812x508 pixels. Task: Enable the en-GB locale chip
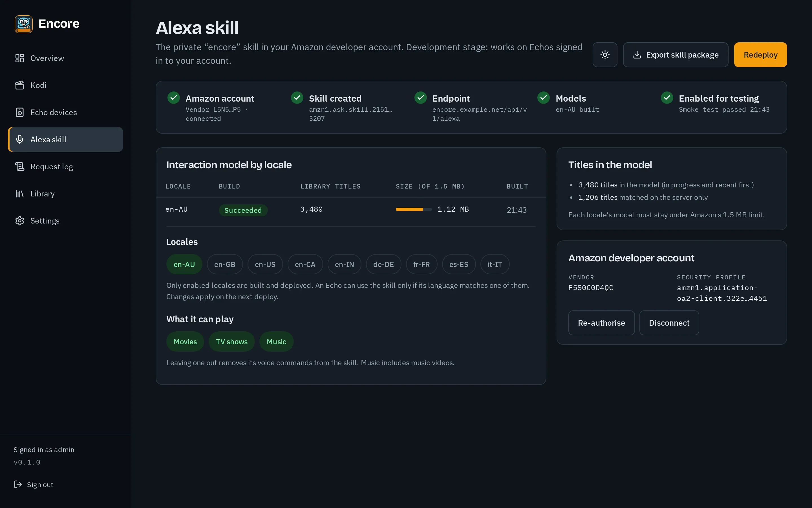point(225,264)
